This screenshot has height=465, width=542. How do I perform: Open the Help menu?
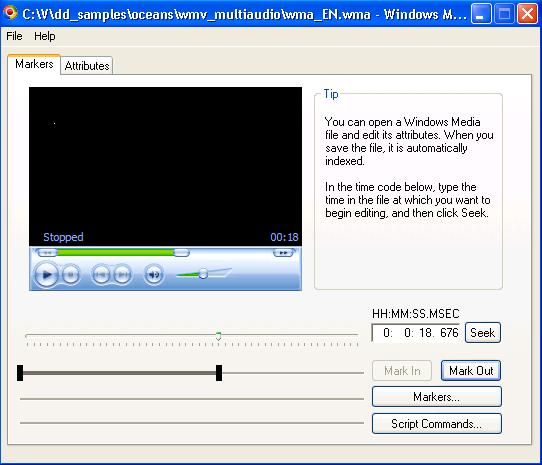[45, 36]
